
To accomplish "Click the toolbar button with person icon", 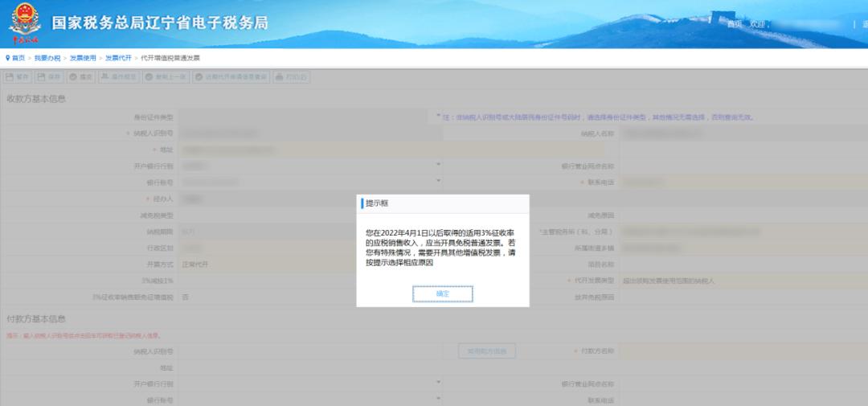I will pyautogui.click(x=119, y=77).
